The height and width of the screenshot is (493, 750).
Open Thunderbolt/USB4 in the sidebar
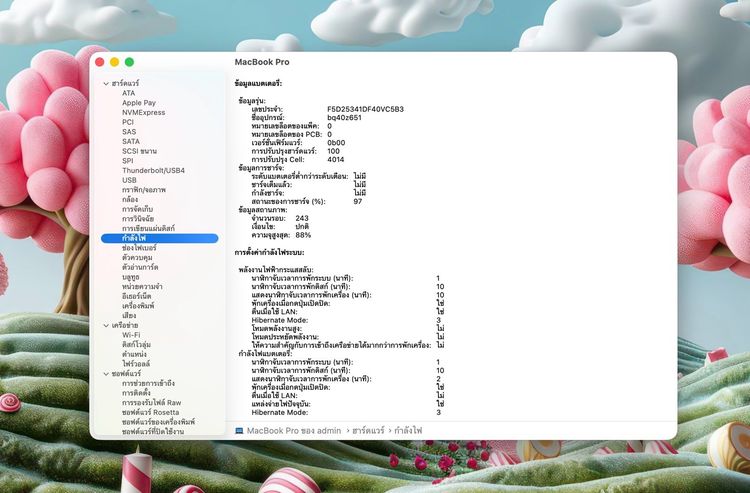click(x=153, y=170)
